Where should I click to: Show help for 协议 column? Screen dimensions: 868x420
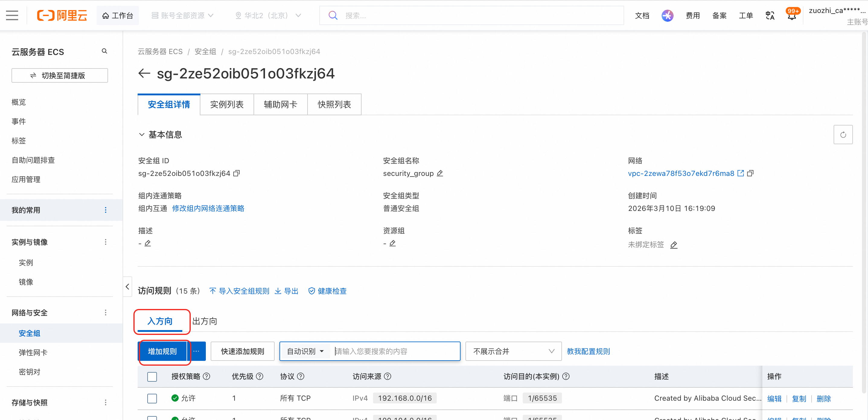(301, 377)
